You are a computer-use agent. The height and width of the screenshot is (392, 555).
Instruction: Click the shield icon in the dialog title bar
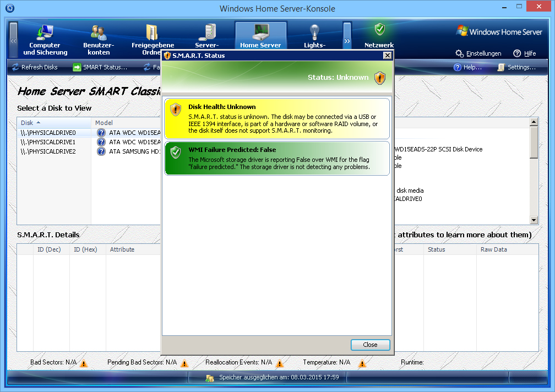coord(167,56)
